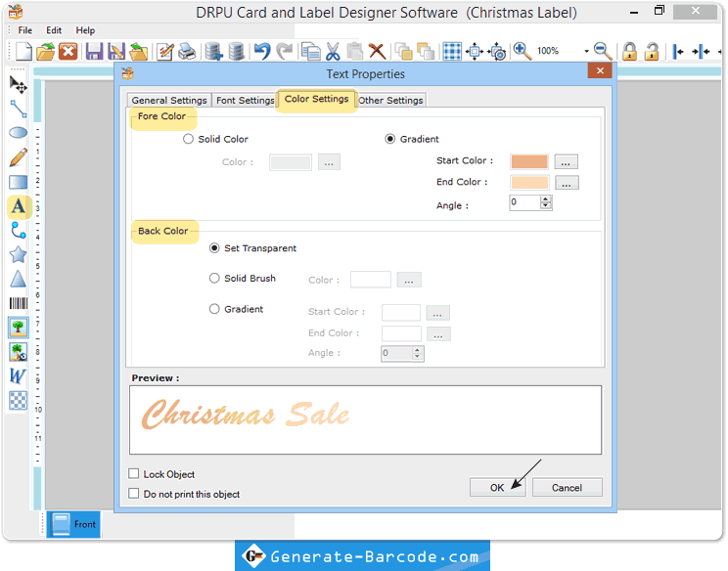The width and height of the screenshot is (728, 571).
Task: Redo the last undone action
Action: (x=284, y=51)
